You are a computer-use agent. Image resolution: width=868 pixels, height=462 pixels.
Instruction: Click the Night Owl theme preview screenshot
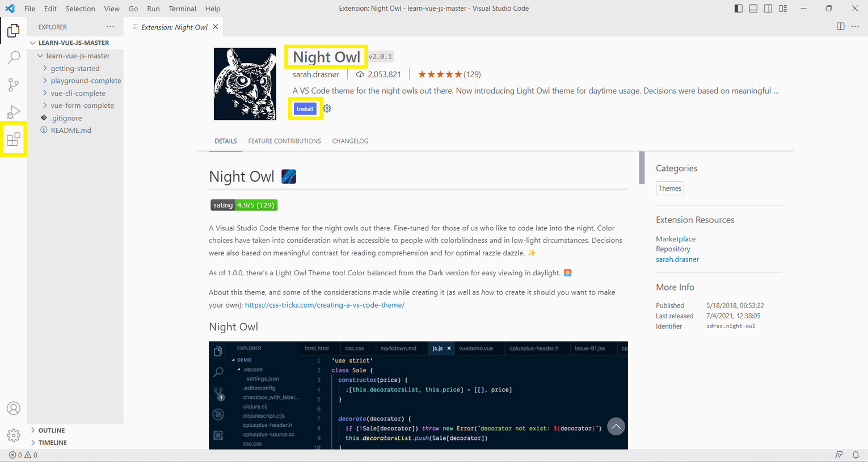click(x=418, y=395)
